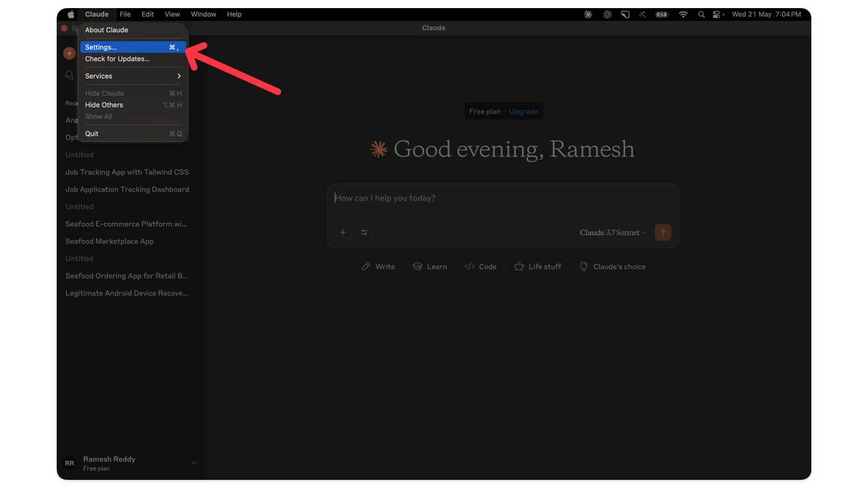Click the send message arrow button
This screenshot has width=868, height=488.
663,232
